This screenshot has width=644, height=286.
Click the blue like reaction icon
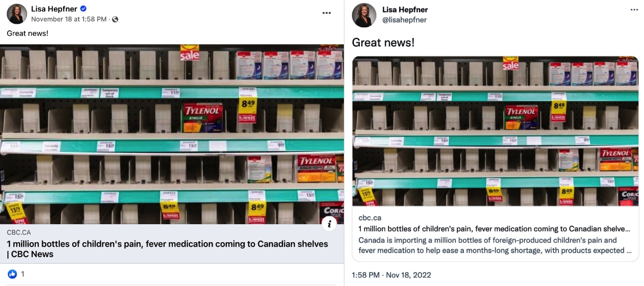coord(12,274)
